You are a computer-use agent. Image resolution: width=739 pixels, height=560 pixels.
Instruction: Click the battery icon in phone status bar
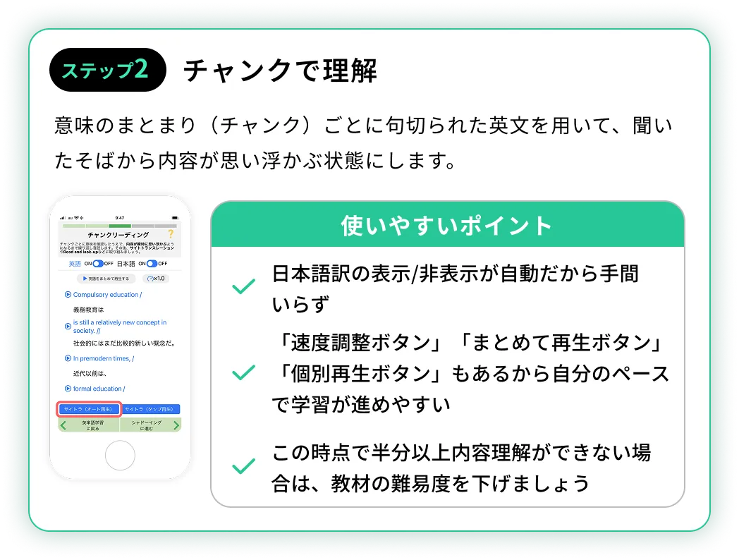[175, 218]
